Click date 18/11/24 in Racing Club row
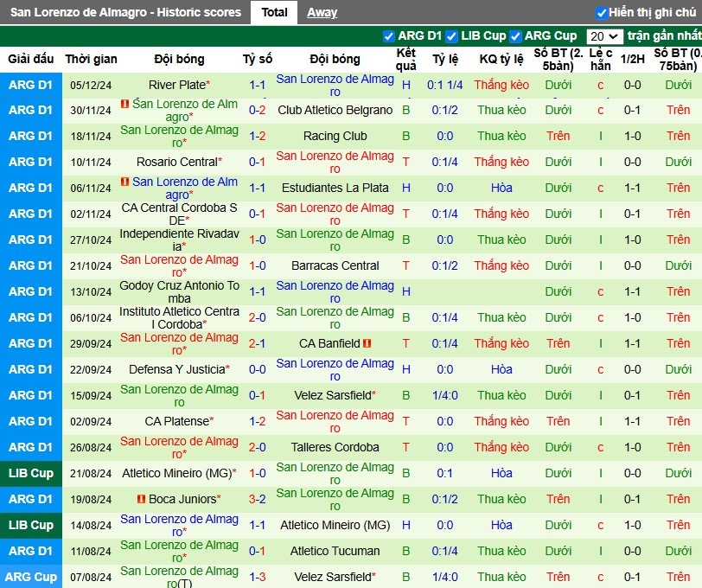The width and height of the screenshot is (702, 588). (91, 136)
